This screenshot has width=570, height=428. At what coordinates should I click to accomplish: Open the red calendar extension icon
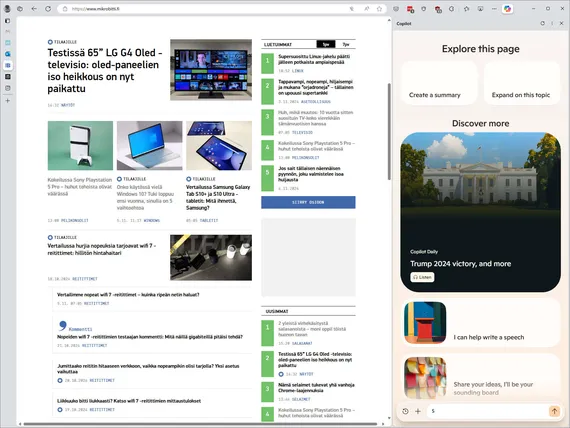coord(410,9)
